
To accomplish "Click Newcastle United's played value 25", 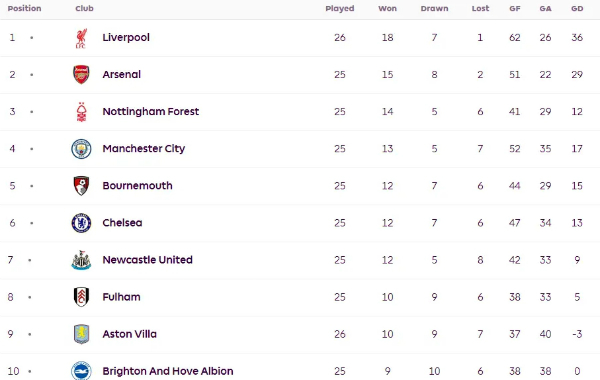I will pyautogui.click(x=340, y=260).
